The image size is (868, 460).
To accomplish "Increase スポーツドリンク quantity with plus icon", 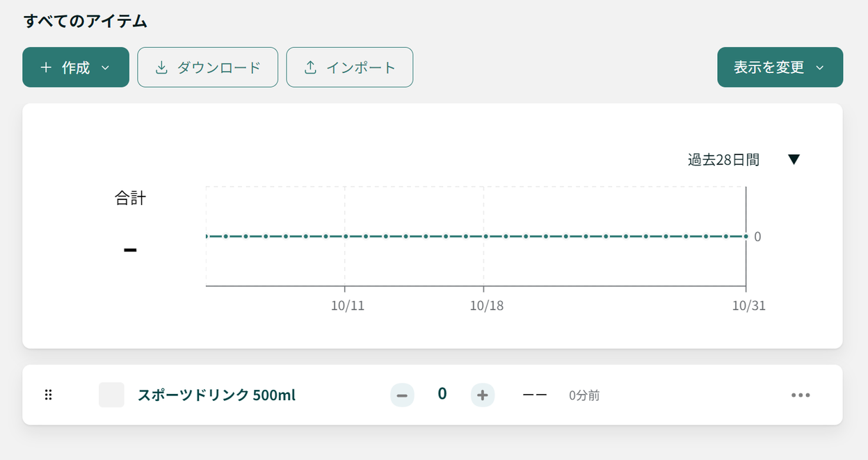I will click(483, 395).
